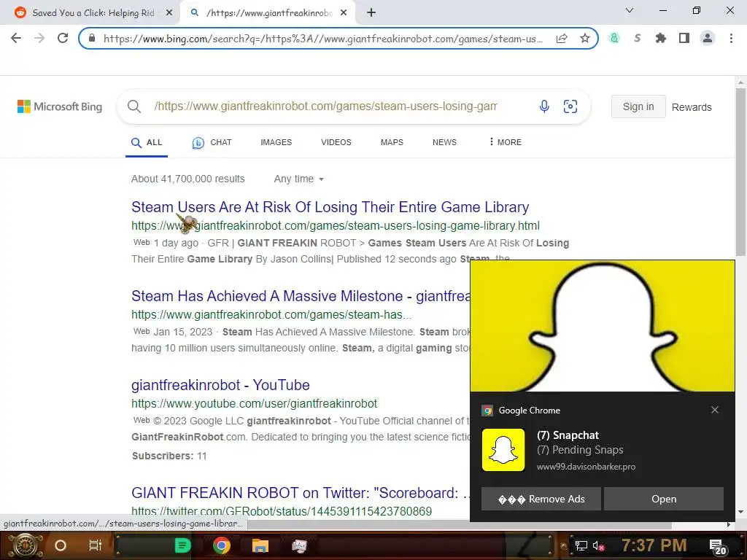Image resolution: width=747 pixels, height=560 pixels.
Task: Open Steam Users Are At Risk result
Action: point(330,207)
